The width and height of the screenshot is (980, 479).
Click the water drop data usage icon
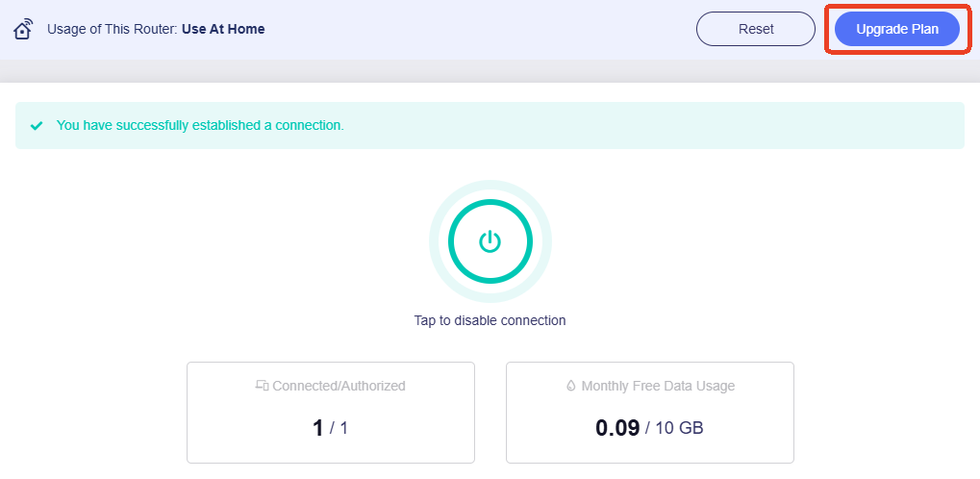click(571, 386)
